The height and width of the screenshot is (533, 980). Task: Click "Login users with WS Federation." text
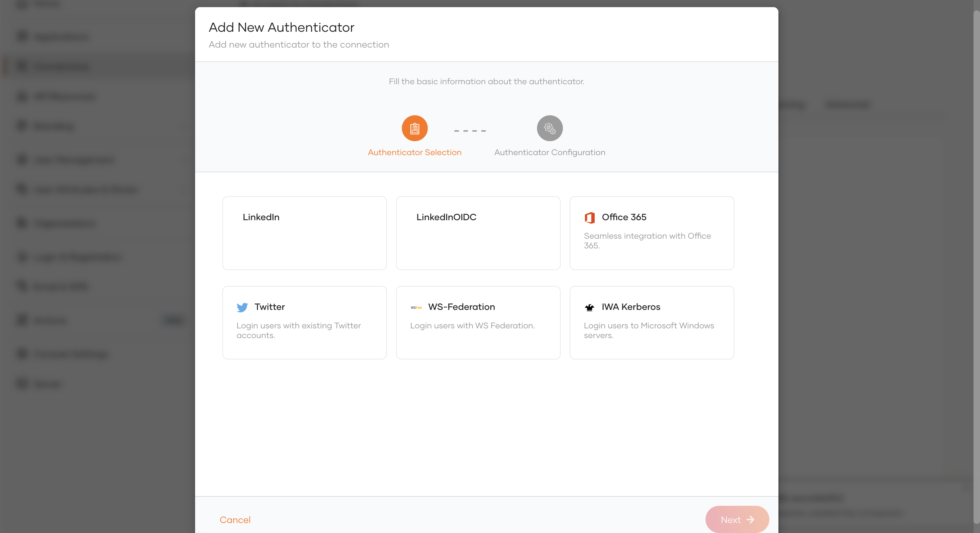pyautogui.click(x=472, y=326)
